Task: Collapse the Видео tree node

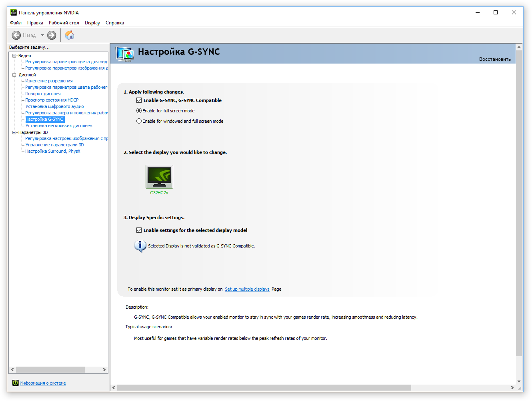Action: [14, 56]
